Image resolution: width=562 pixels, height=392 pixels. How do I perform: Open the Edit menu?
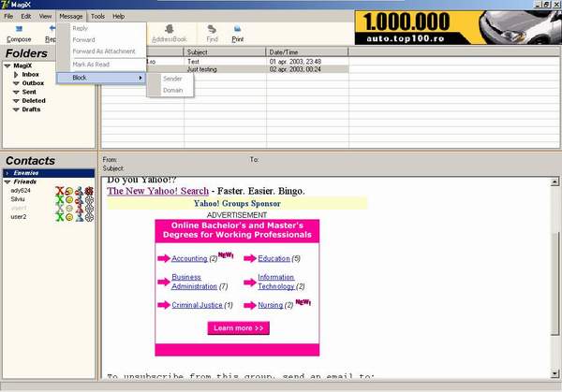[x=26, y=17]
